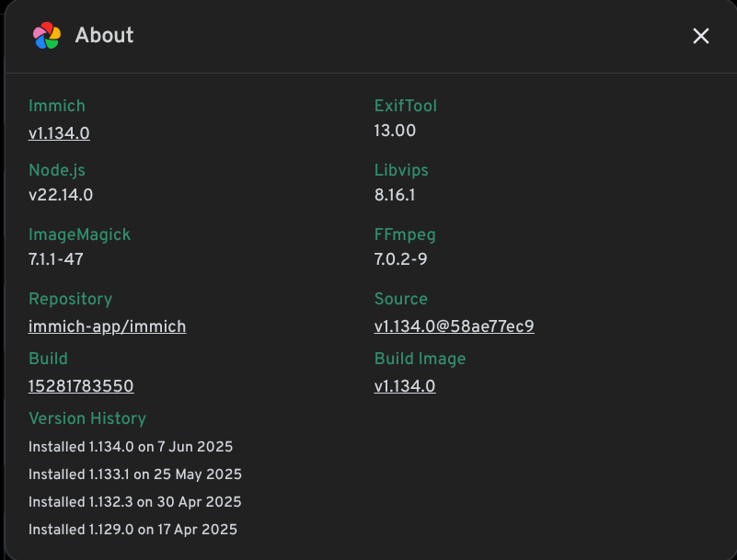Click the ImageMagick version 7.1.1-47 value
This screenshot has width=737, height=560.
click(x=56, y=259)
